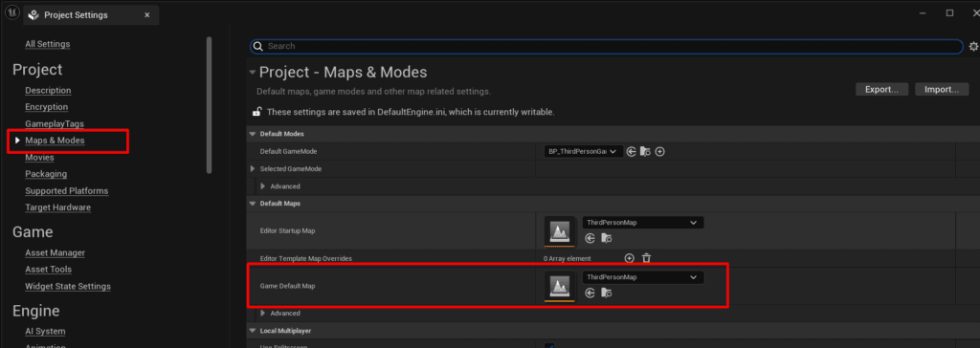Select Maps & Modes in sidebar

tap(55, 141)
